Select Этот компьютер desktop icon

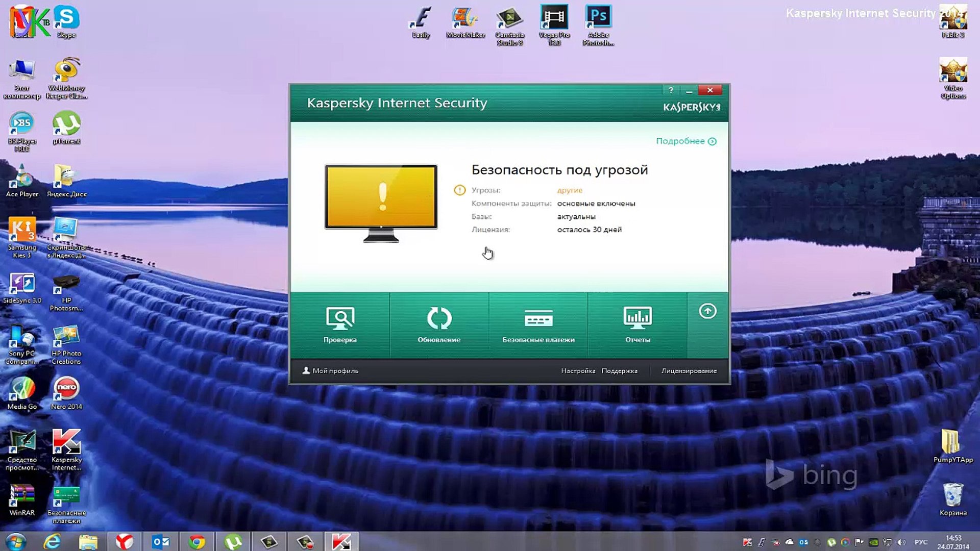click(x=22, y=79)
